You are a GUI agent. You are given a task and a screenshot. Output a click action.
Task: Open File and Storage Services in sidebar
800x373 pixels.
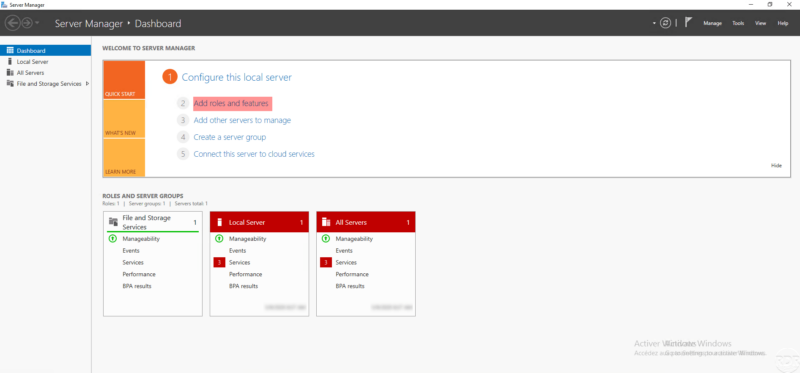point(45,84)
